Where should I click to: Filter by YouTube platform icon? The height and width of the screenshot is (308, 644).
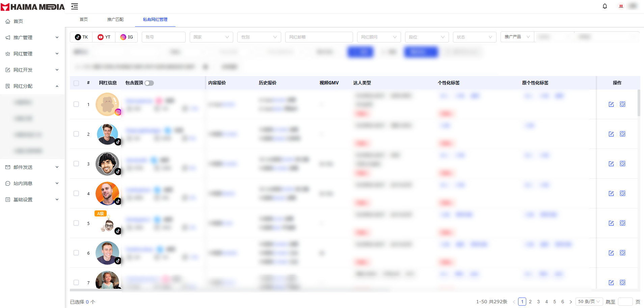click(x=104, y=37)
